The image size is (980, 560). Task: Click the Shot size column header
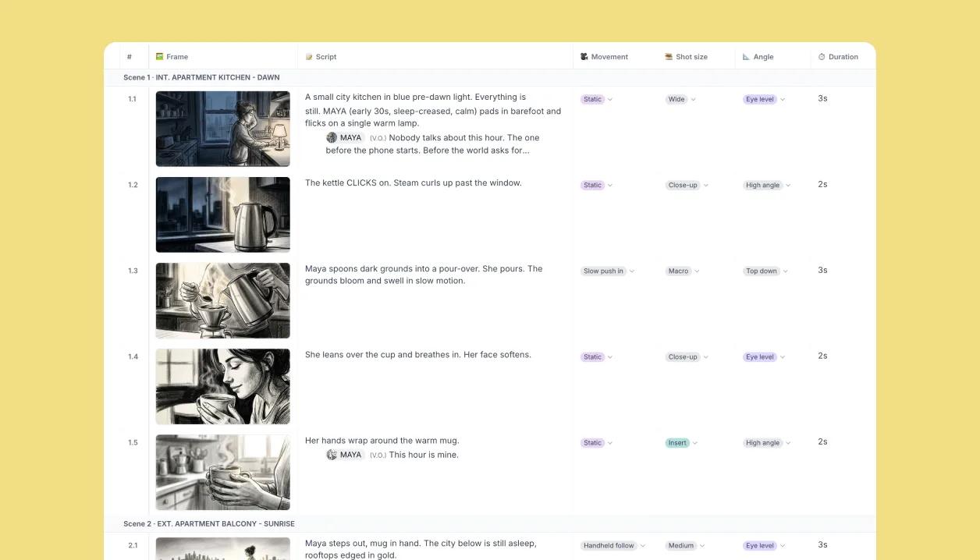(x=691, y=57)
